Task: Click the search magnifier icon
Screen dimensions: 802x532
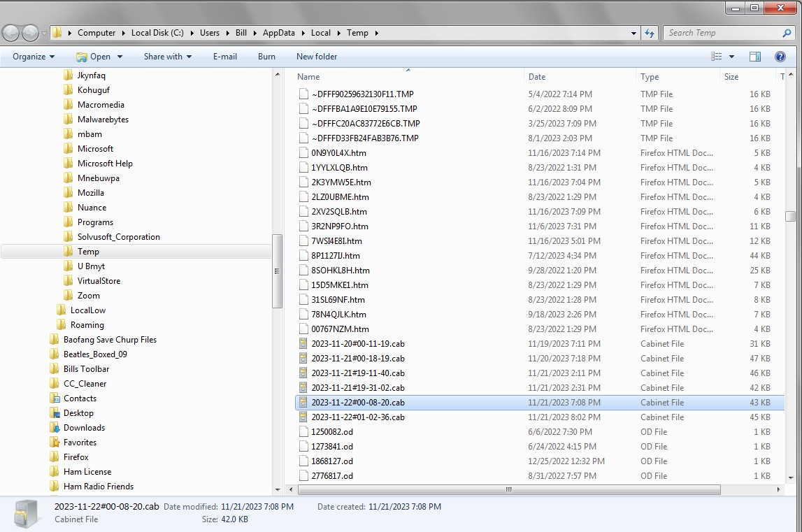Action: coord(787,33)
